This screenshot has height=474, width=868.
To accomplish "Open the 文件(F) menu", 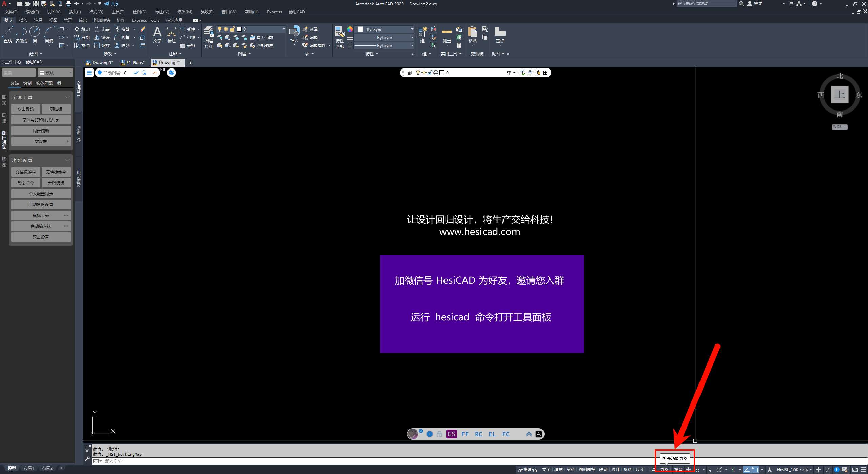I will (11, 12).
